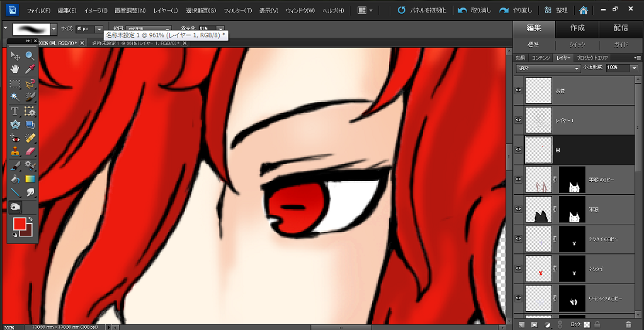Toggle eye icon of 軍服 layer

click(x=518, y=209)
